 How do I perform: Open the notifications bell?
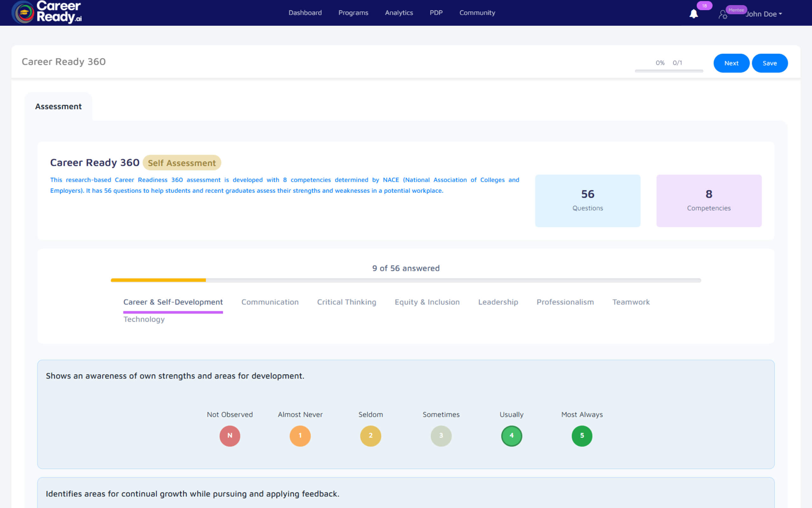coord(694,14)
